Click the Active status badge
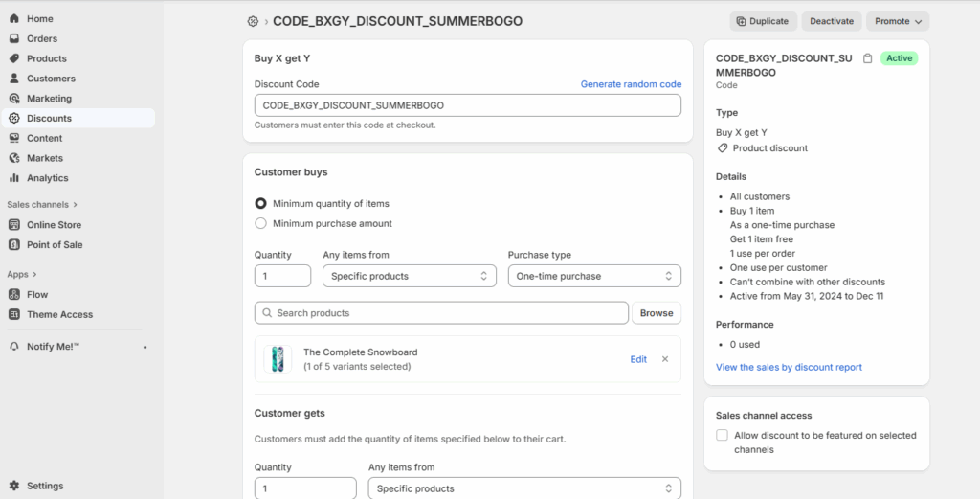The image size is (980, 499). pos(899,58)
